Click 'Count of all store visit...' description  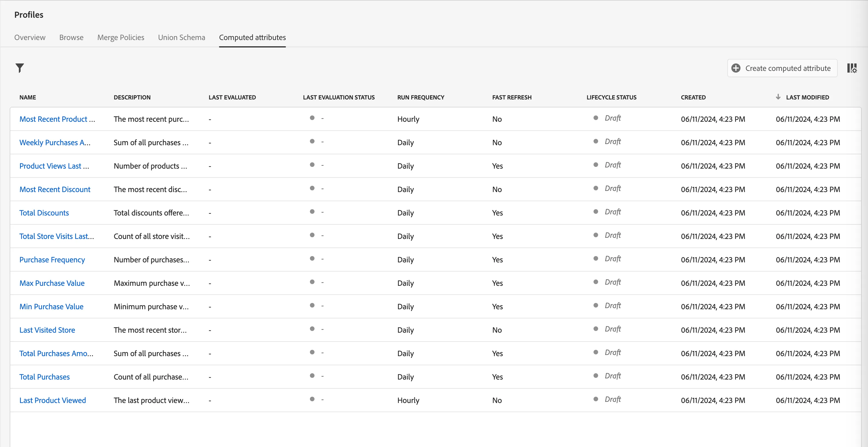(152, 236)
